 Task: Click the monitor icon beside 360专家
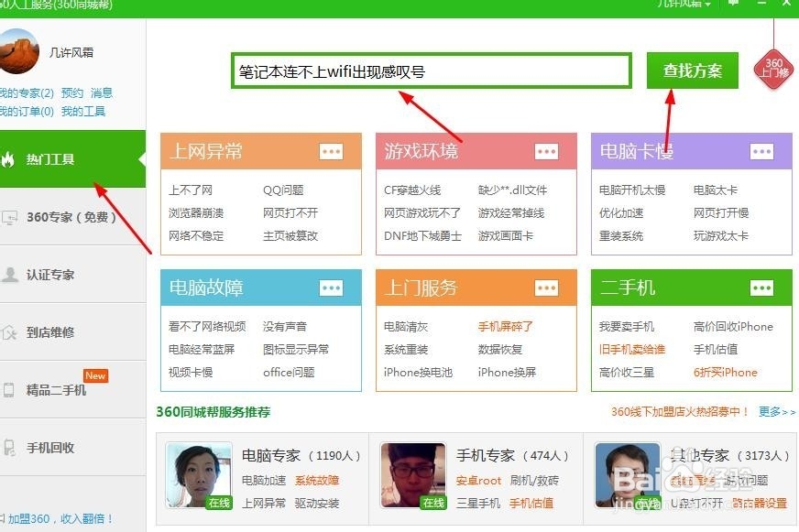click(9, 218)
